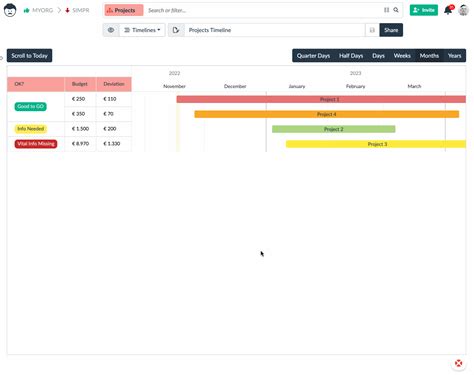Click the January month label
The width and height of the screenshot is (474, 375).
click(297, 86)
